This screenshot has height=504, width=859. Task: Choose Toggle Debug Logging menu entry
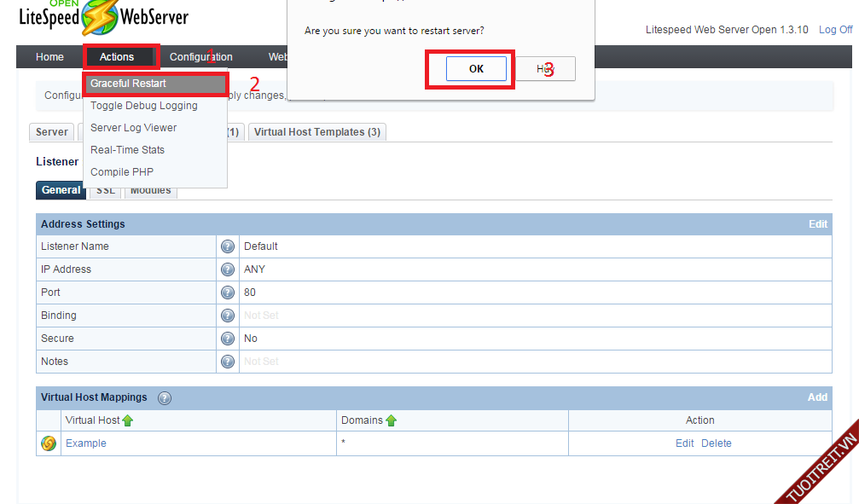[144, 106]
